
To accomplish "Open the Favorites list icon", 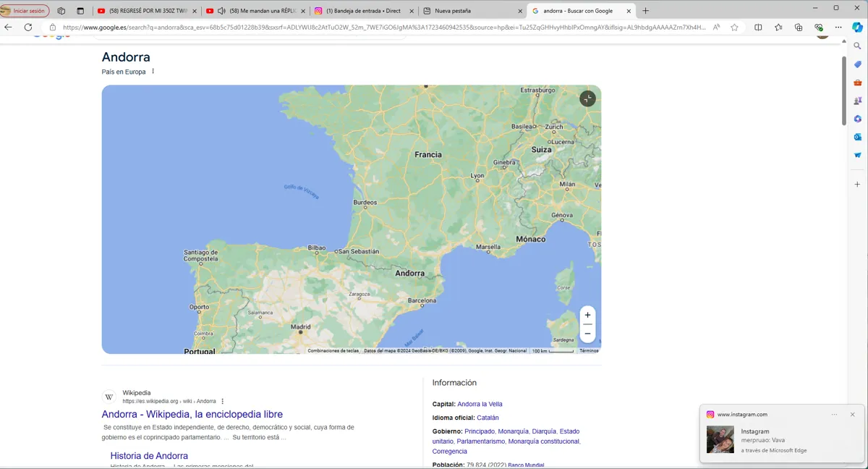I will point(778,28).
